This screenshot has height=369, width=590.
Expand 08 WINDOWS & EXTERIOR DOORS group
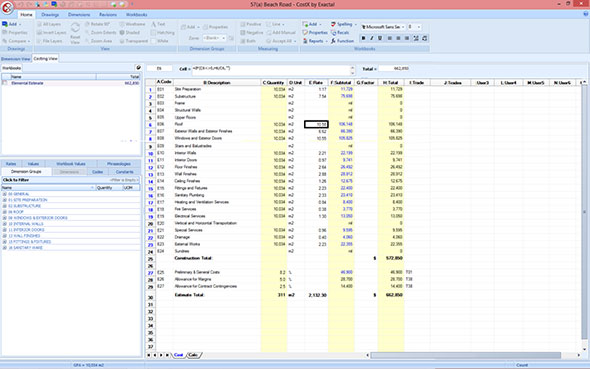(x=5, y=218)
